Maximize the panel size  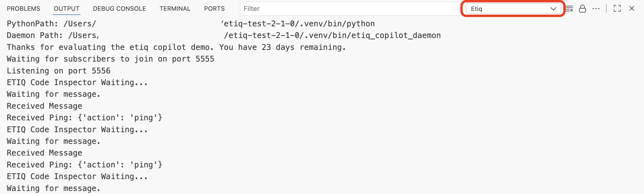(617, 9)
